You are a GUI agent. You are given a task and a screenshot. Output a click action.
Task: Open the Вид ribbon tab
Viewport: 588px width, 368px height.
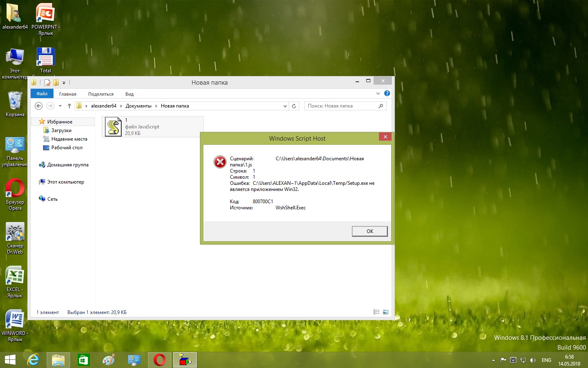pyautogui.click(x=129, y=94)
